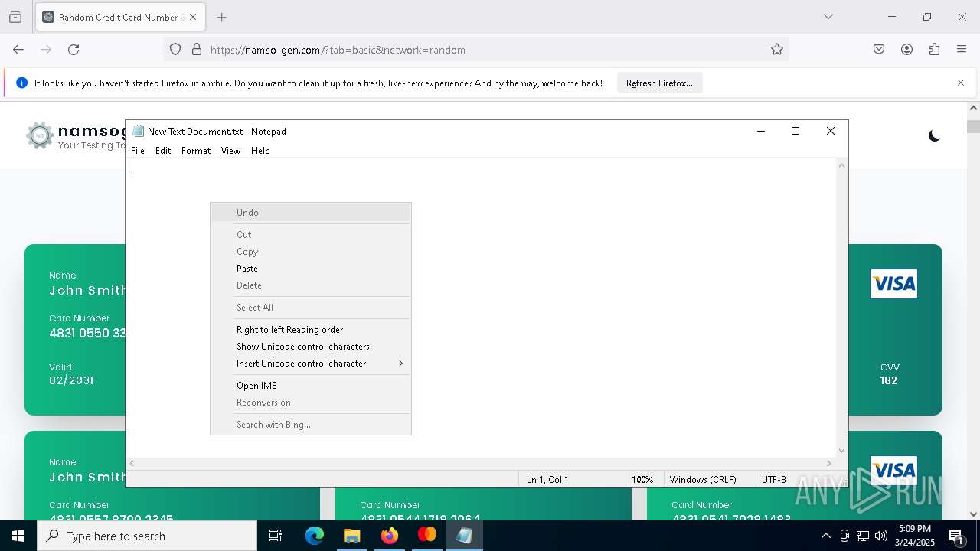Open Windows Start menu

pos(18,536)
